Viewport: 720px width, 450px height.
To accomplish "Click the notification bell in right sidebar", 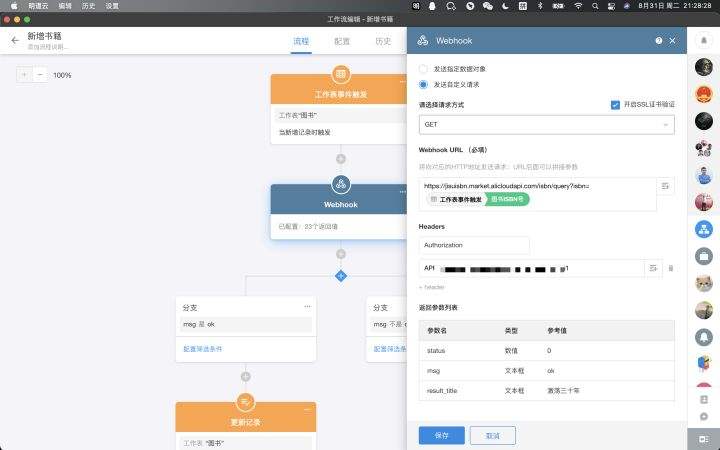I will (704, 337).
